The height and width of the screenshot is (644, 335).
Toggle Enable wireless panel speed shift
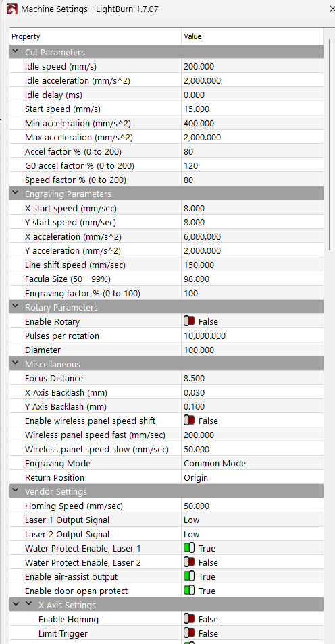coord(188,421)
